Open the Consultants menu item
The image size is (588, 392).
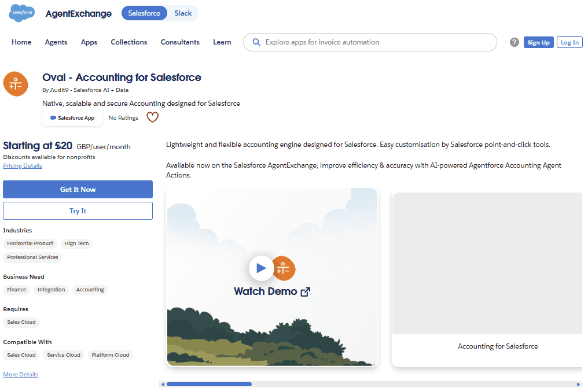(180, 42)
